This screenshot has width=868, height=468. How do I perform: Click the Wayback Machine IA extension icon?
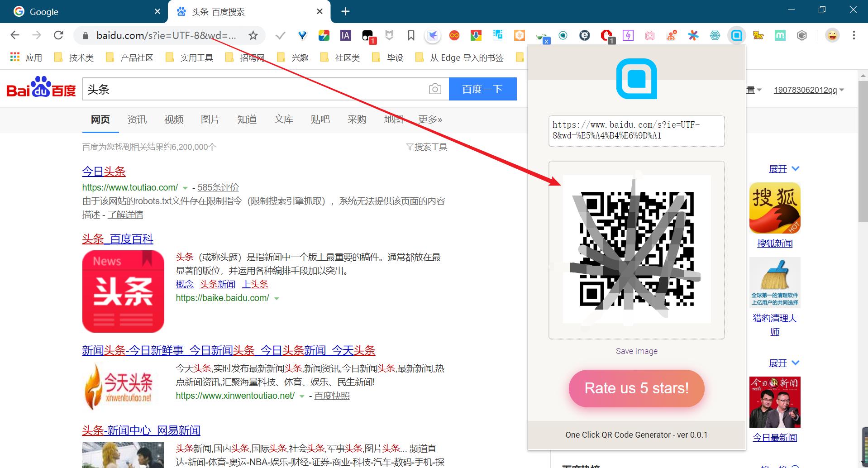[345, 35]
